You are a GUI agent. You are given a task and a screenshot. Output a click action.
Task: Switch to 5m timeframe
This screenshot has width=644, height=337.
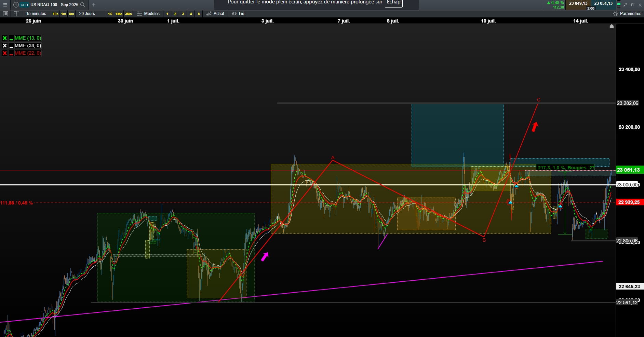[x=71, y=14]
